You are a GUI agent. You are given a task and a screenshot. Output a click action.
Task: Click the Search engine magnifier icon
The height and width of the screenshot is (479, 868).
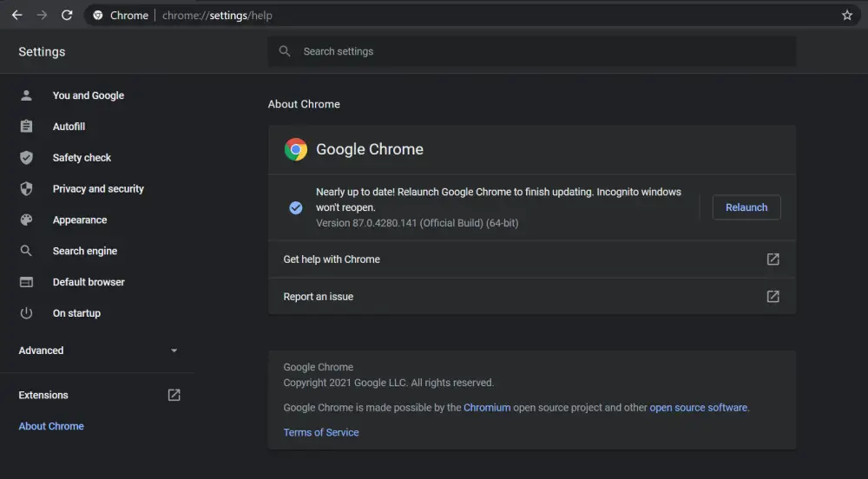[x=26, y=251]
